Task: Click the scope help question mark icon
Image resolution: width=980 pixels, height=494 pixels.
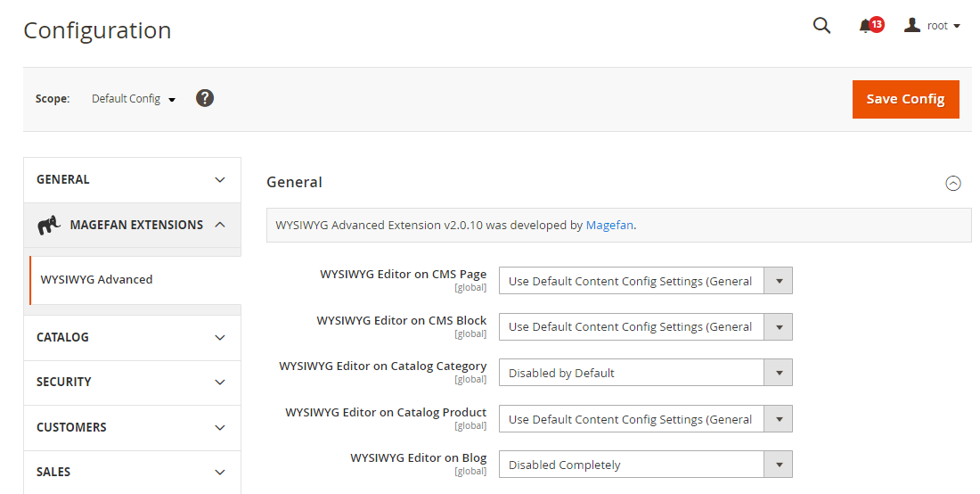Action: 204,98
